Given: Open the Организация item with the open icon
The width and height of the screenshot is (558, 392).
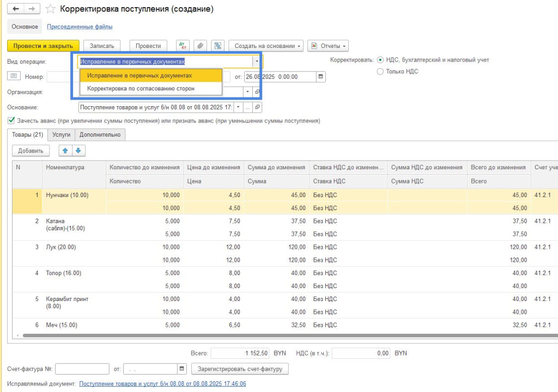Looking at the screenshot, I should click(257, 92).
